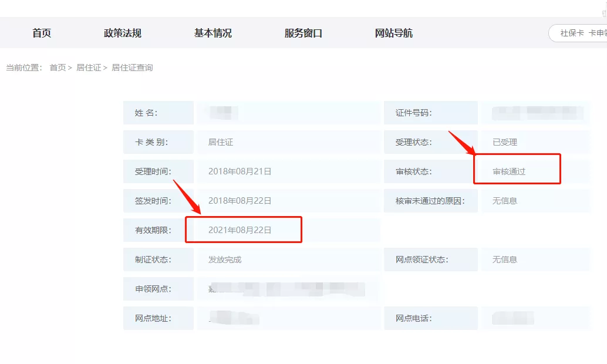
Task: Click the 居住证 card type value
Action: point(221,142)
